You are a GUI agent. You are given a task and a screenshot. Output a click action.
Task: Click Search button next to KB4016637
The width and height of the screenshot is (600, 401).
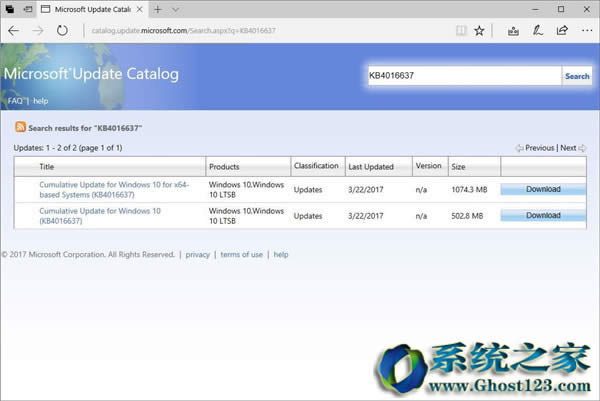tap(577, 76)
